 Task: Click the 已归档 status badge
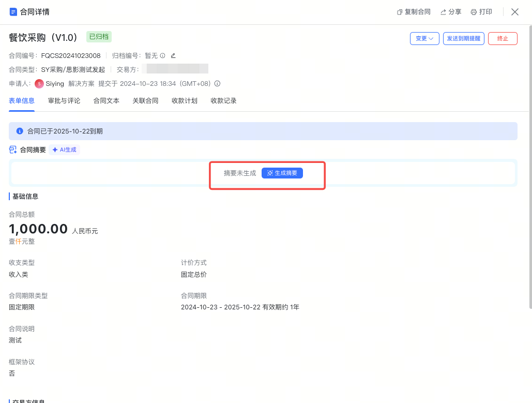coord(99,37)
